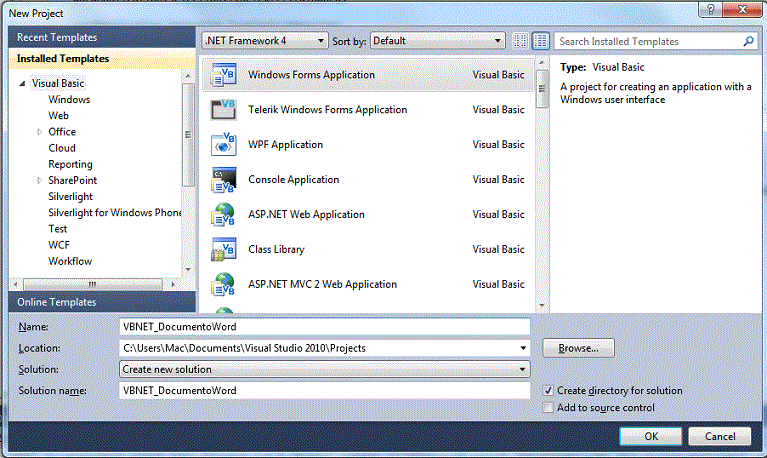The image size is (767, 458).
Task: Click the Browse... button
Action: 578,348
